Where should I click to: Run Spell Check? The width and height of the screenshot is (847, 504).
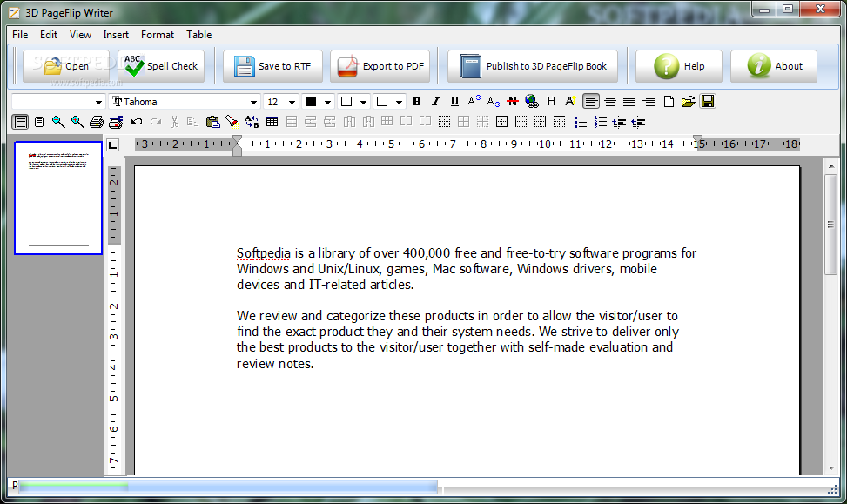click(x=161, y=66)
